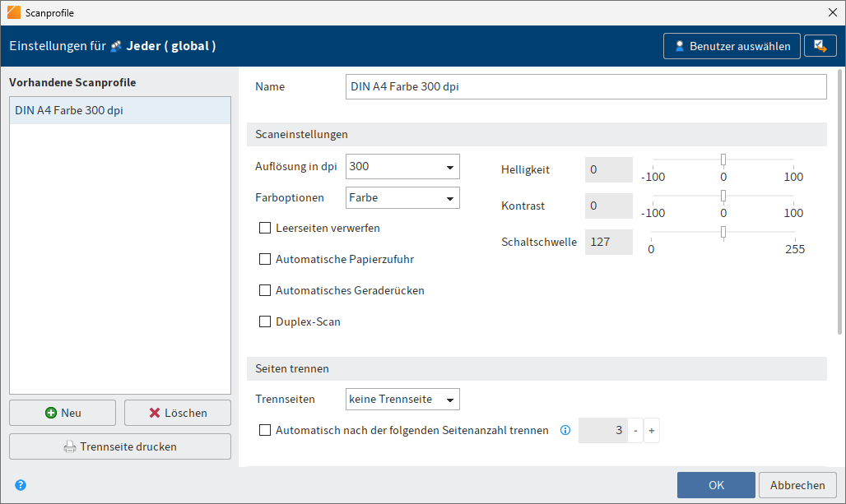Click the red X icon on Löschen

tap(156, 412)
